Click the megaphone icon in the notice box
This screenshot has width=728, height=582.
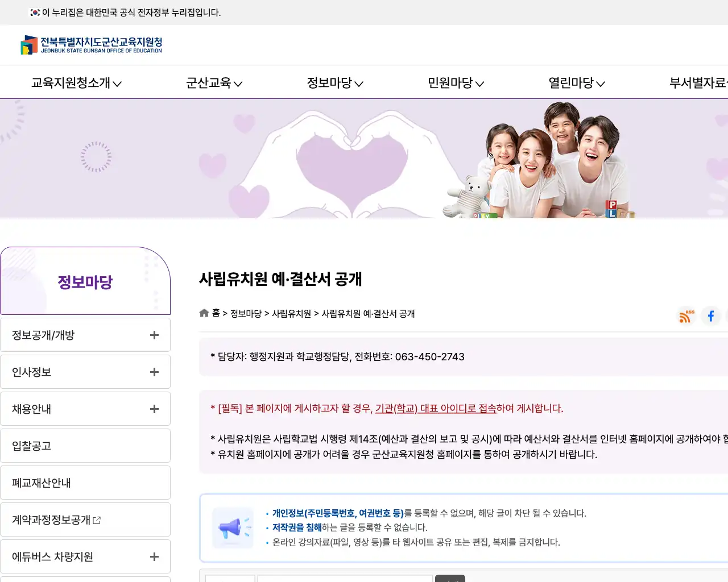pyautogui.click(x=232, y=527)
